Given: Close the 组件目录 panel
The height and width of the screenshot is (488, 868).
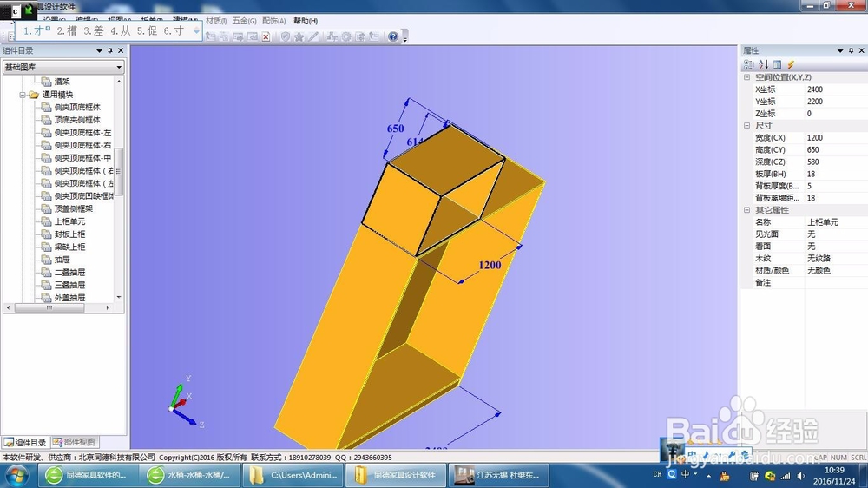Looking at the screenshot, I should pos(121,50).
